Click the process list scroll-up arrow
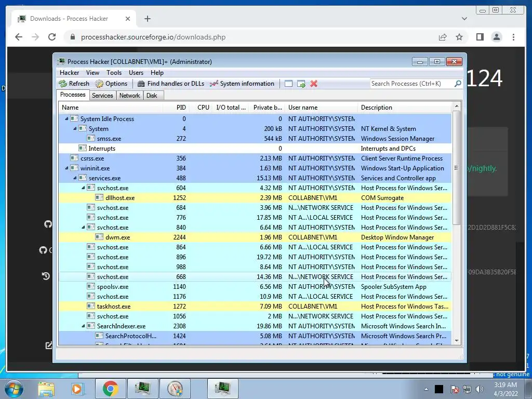The image size is (532, 399). 456,106
